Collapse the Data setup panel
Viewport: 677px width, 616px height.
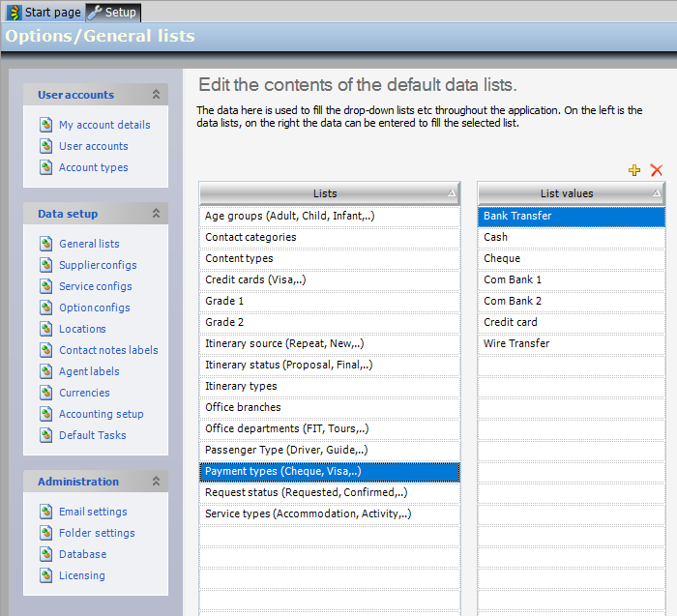pyautogui.click(x=156, y=214)
